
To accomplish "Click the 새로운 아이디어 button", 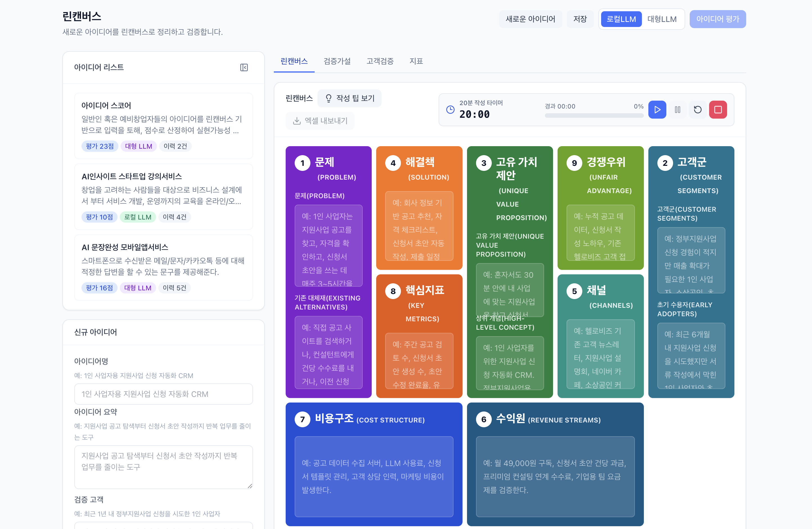I will [530, 19].
